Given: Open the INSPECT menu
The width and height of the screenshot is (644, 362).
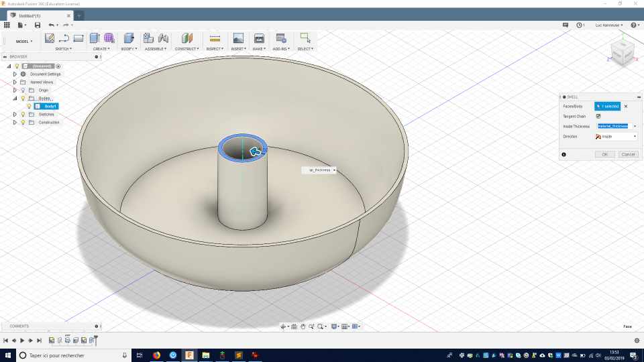Looking at the screenshot, I should point(215,49).
